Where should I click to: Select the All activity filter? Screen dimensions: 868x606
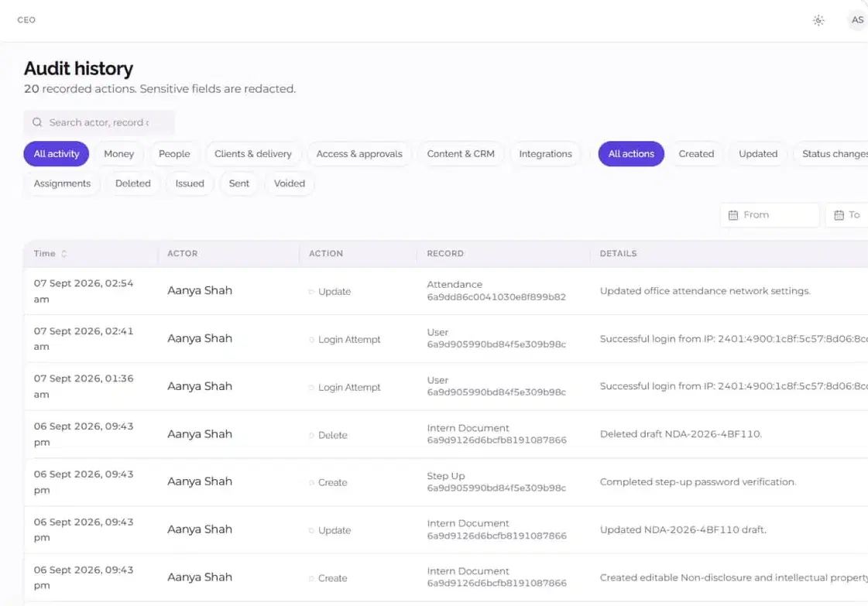(x=56, y=154)
